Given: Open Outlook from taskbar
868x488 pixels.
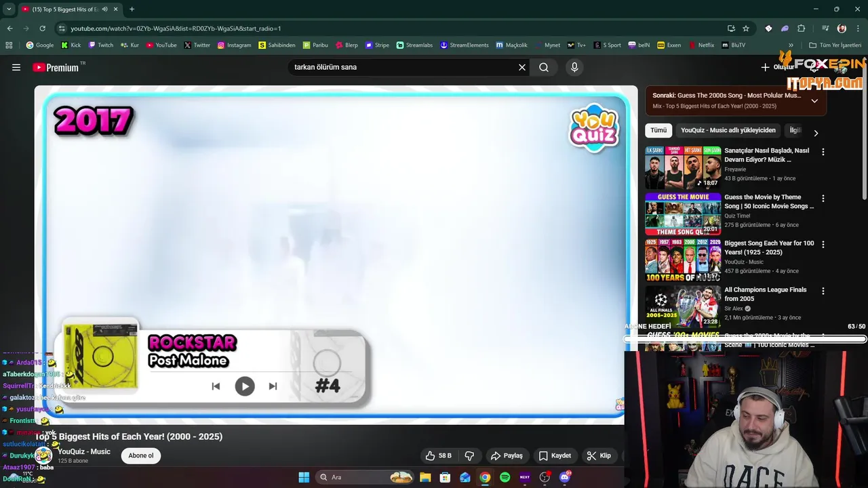Looking at the screenshot, I should [465, 477].
